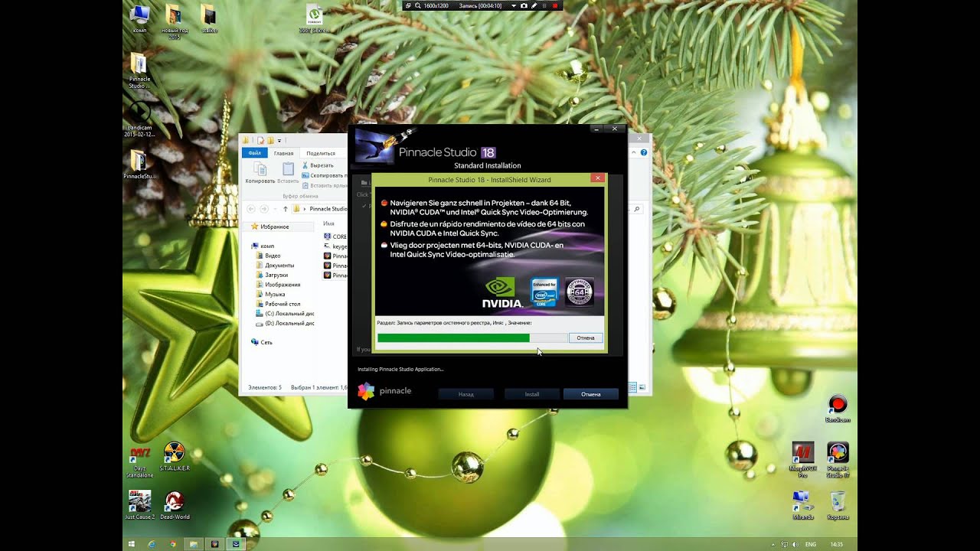The width and height of the screenshot is (980, 551).
Task: Open Загрузки in the navigation pane
Action: [272, 275]
